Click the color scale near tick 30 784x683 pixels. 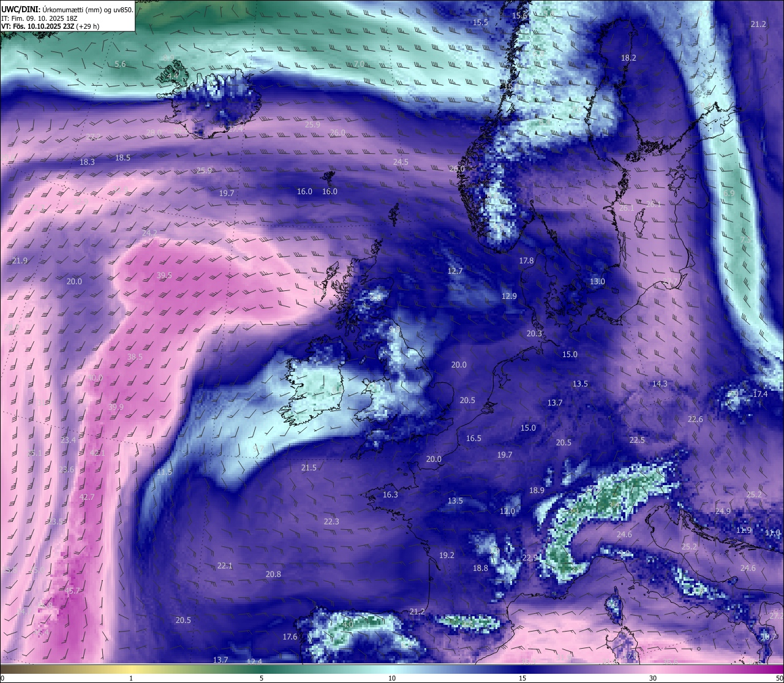(x=654, y=668)
